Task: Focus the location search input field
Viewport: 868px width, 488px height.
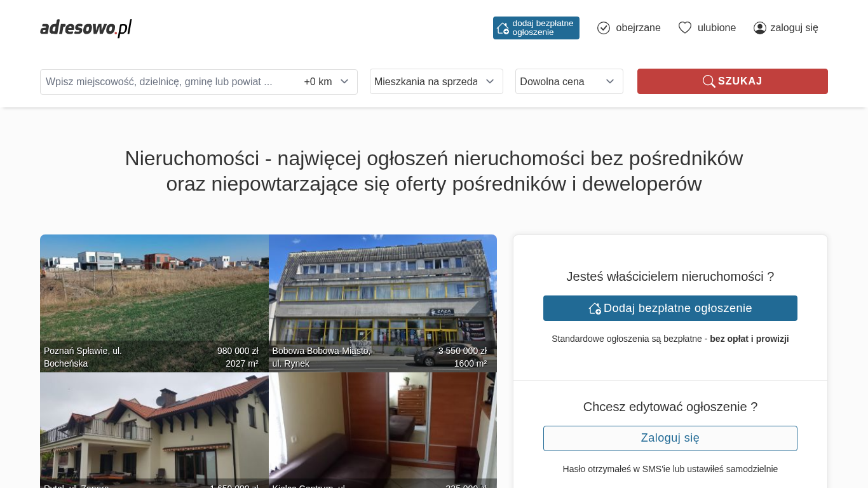Action: pyautogui.click(x=169, y=82)
